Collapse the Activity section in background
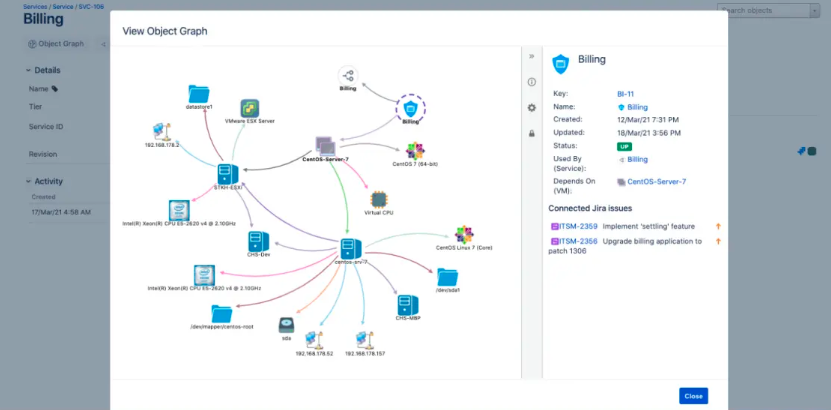 coord(28,181)
